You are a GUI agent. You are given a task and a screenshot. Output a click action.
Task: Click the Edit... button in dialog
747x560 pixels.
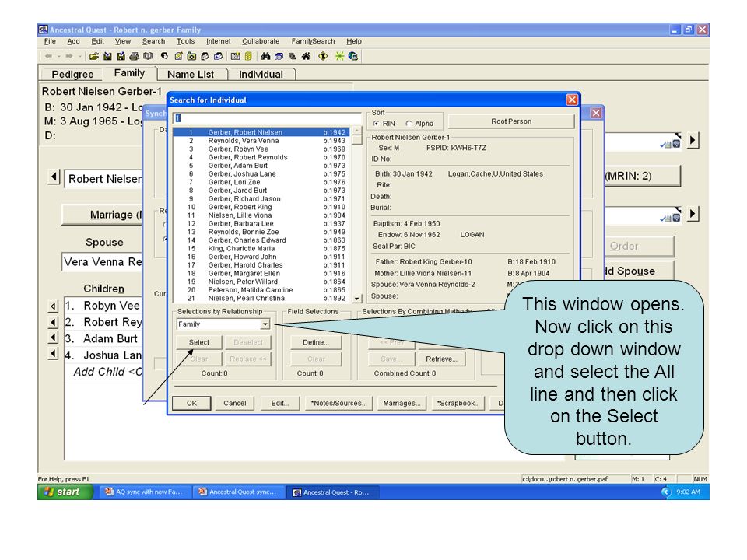click(279, 403)
